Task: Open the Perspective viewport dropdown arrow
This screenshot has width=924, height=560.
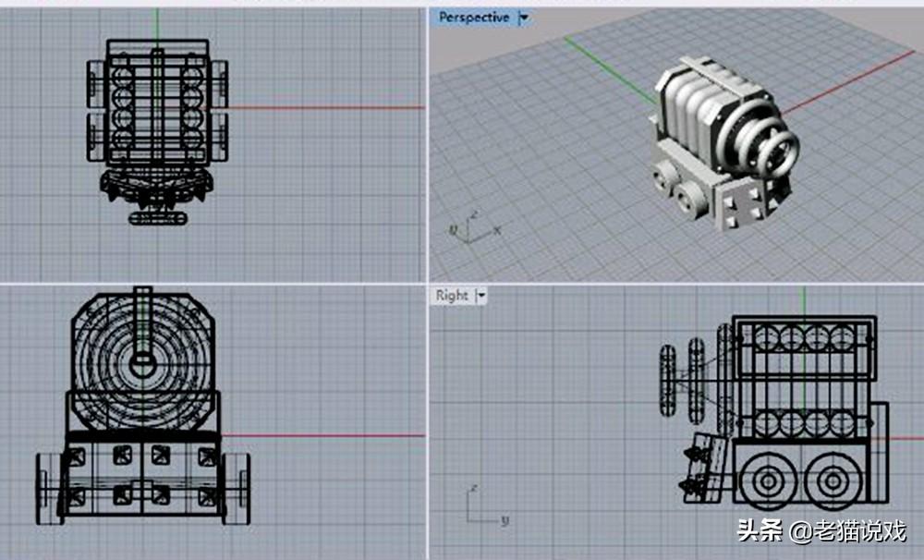Action: (523, 18)
